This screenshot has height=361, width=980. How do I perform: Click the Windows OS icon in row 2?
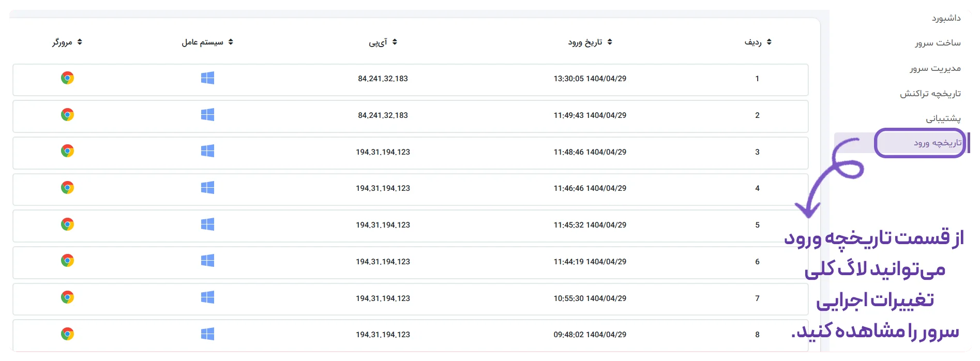[x=207, y=114]
